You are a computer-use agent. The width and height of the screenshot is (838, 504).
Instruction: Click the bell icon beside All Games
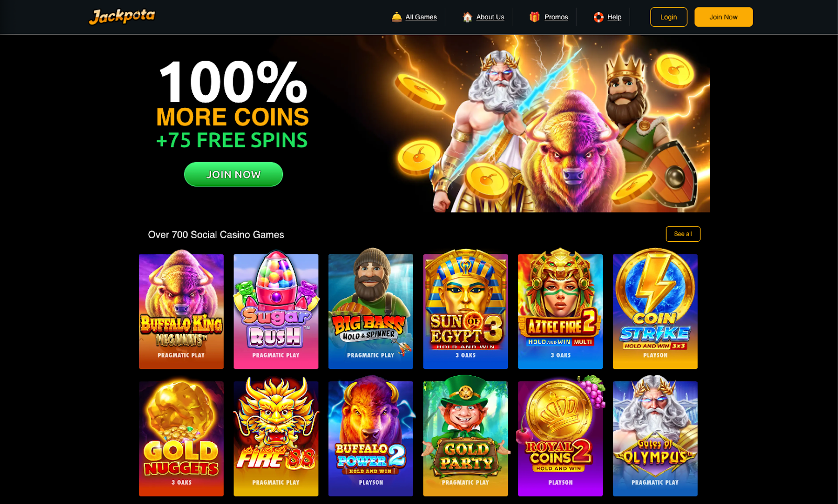pyautogui.click(x=396, y=17)
